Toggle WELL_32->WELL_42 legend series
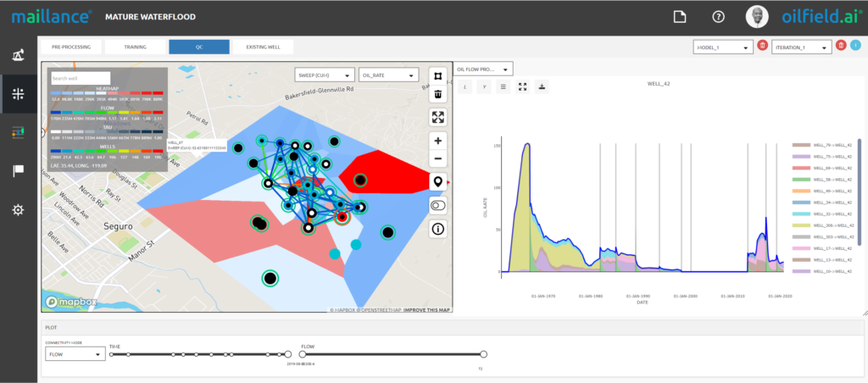The image size is (868, 383). (822, 214)
